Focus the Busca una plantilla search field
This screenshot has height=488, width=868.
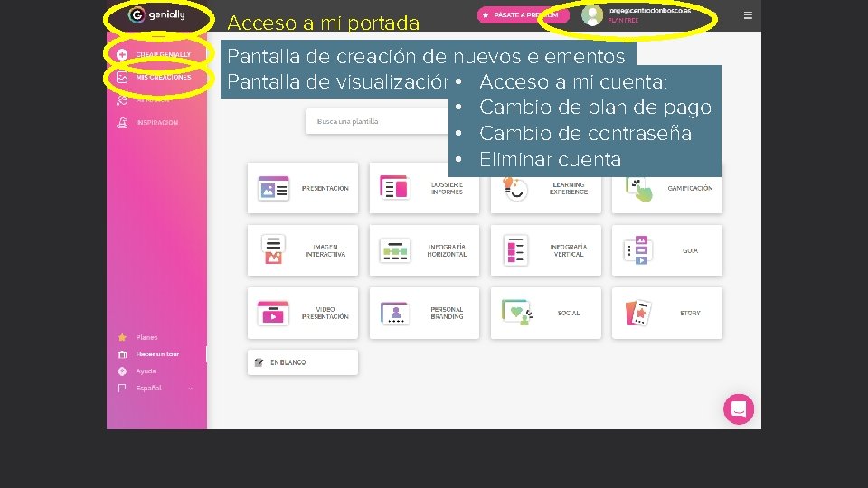(x=377, y=121)
